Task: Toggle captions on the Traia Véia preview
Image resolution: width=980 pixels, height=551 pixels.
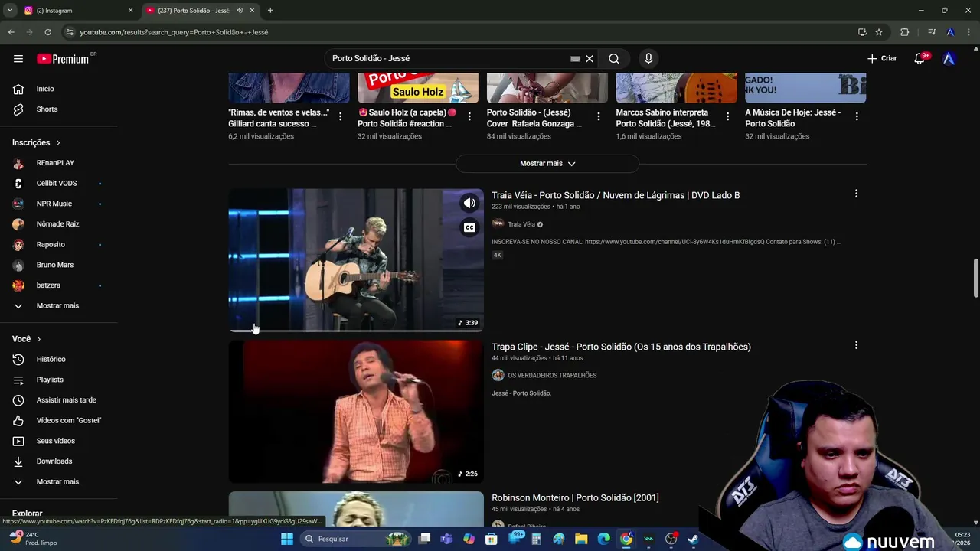Action: click(x=469, y=227)
